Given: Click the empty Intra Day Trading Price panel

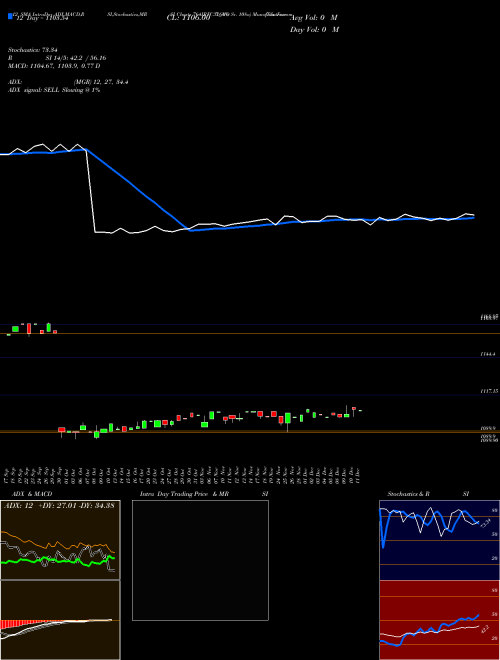Looking at the screenshot, I should click(200, 560).
